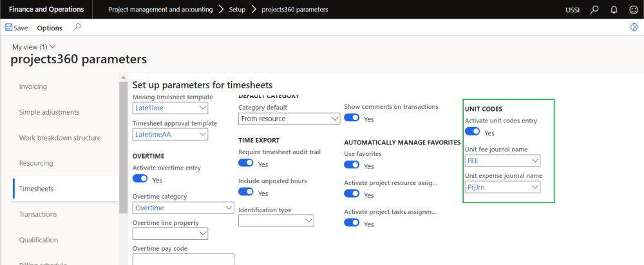The height and width of the screenshot is (265, 644).
Task: Switch to the Invoicing tab
Action: pos(33,86)
